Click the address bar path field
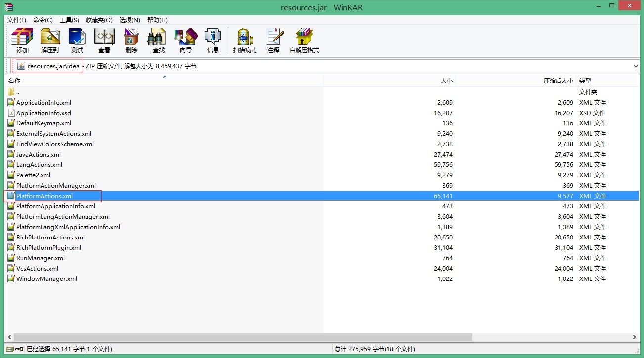 click(326, 66)
